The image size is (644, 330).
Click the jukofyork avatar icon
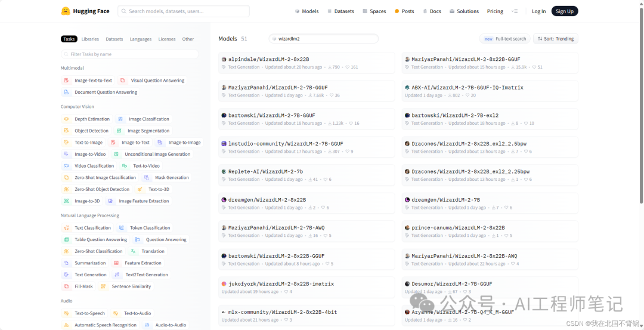[224, 284]
